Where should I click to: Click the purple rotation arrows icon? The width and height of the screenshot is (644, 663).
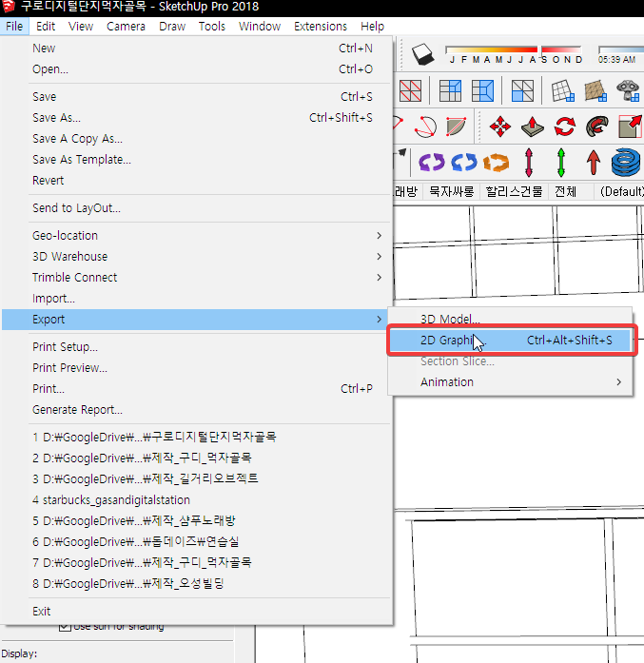431,163
